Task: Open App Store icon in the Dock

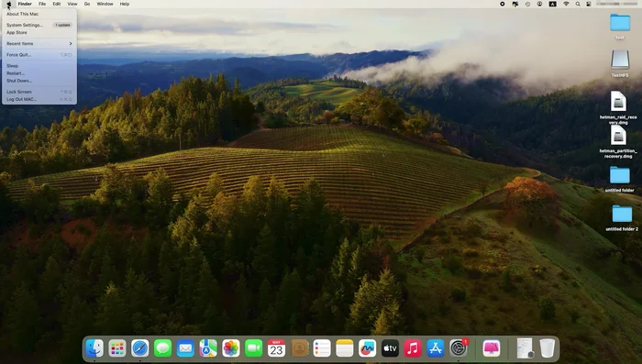Action: point(436,348)
